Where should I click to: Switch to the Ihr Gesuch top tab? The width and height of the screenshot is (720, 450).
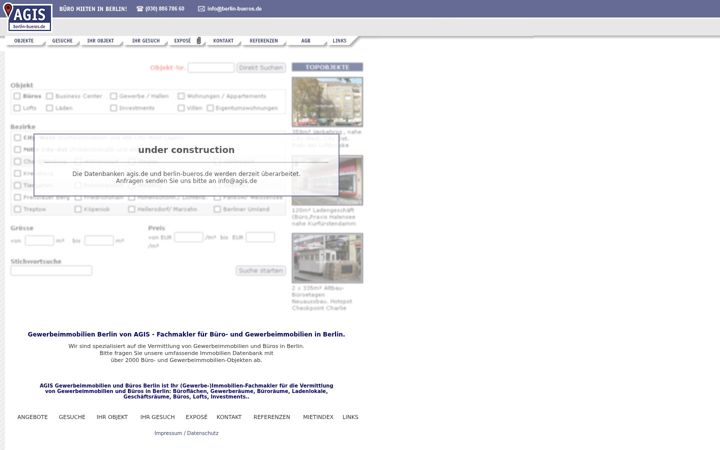click(146, 41)
